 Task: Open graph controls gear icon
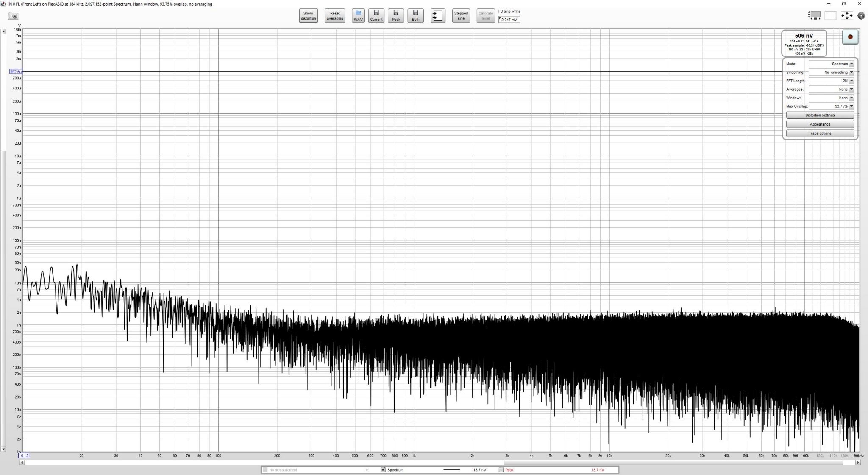click(861, 16)
